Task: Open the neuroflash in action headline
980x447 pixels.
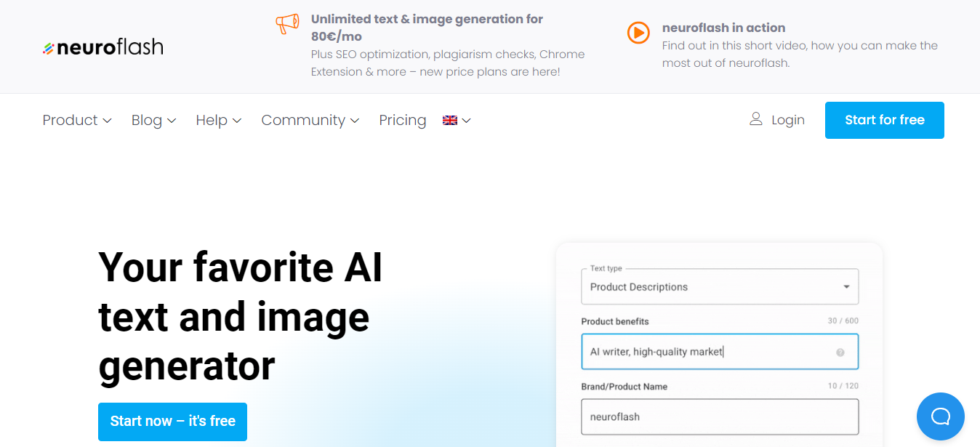Action: pos(723,28)
